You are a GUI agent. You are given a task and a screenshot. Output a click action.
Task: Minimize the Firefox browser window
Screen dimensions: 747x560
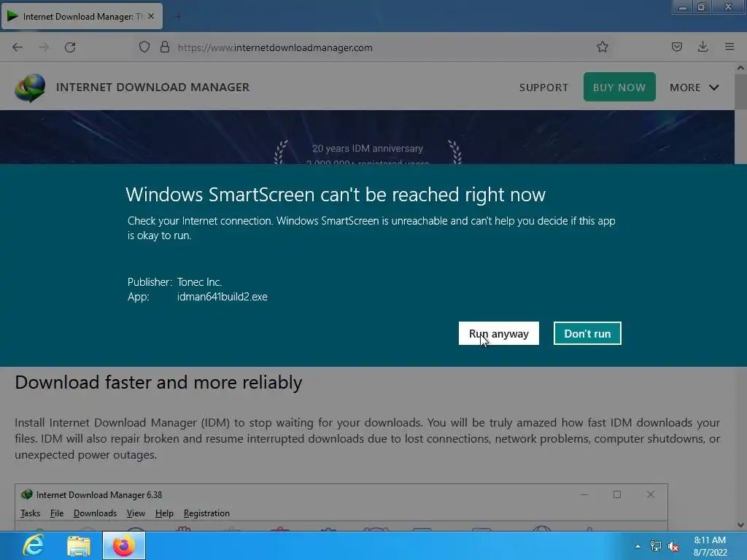tap(682, 7)
